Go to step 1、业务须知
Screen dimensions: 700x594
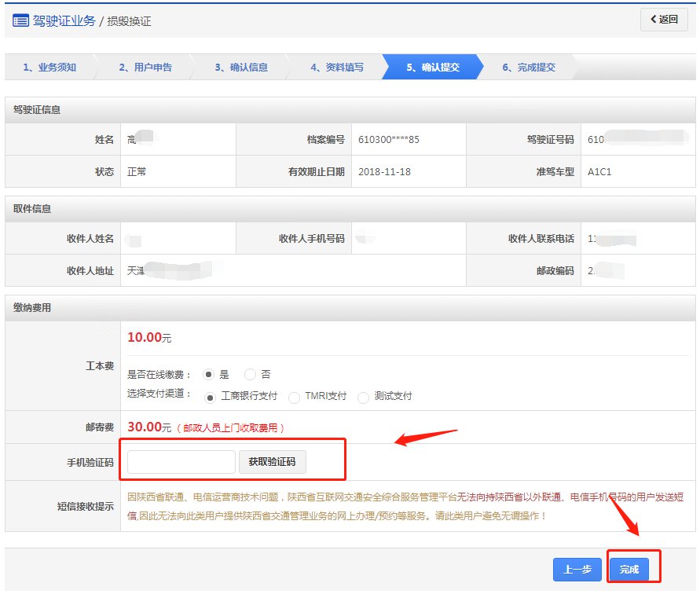tap(49, 68)
